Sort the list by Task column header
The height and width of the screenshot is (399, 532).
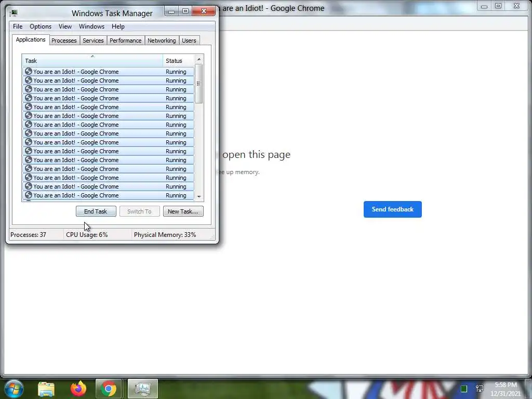(x=92, y=61)
